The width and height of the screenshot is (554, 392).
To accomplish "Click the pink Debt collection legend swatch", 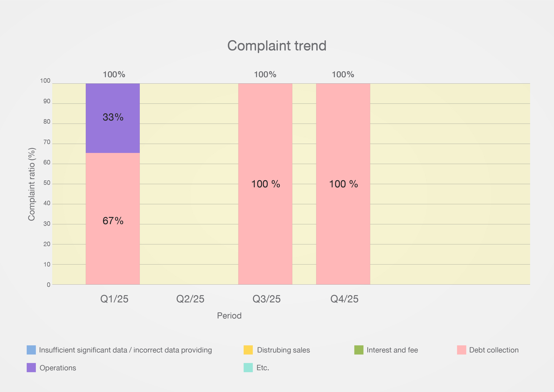I will [x=461, y=350].
